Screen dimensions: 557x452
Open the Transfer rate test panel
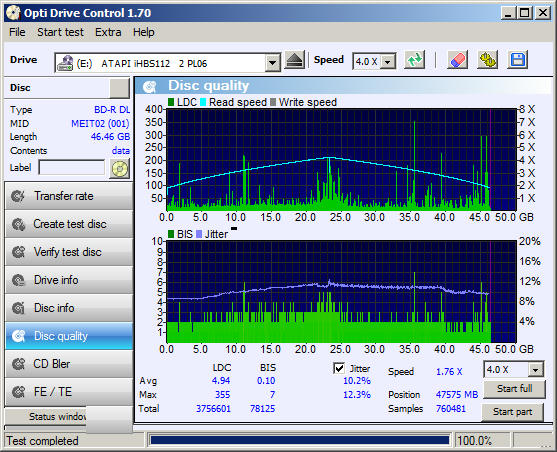pyautogui.click(x=69, y=196)
